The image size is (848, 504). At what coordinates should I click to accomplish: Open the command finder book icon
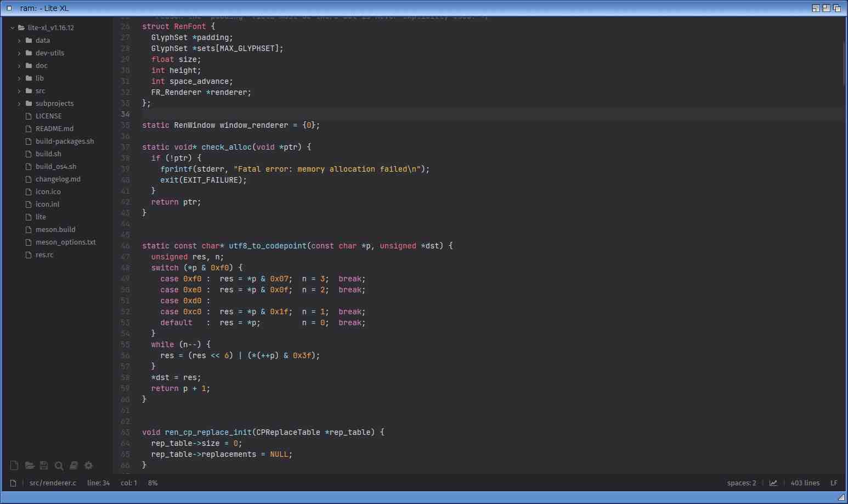click(74, 466)
